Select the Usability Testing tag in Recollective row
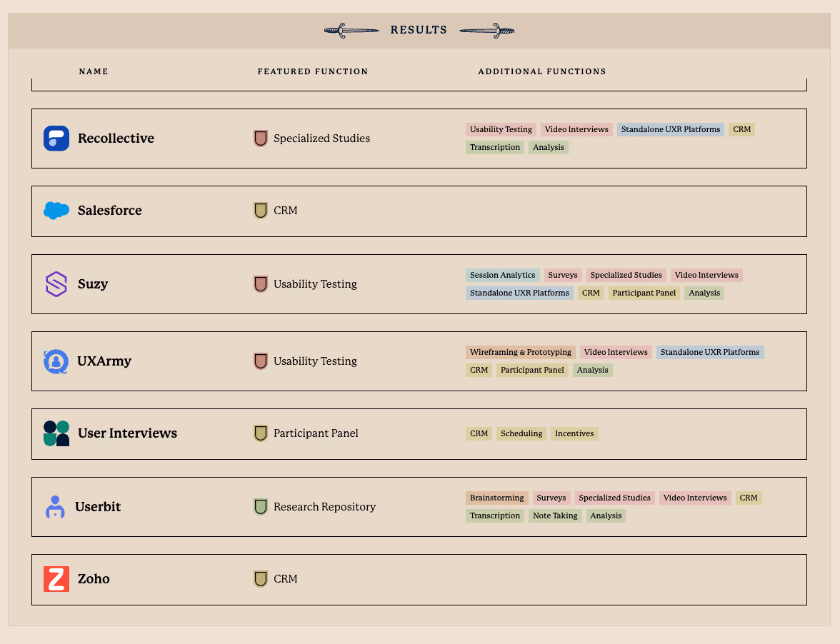 click(501, 129)
